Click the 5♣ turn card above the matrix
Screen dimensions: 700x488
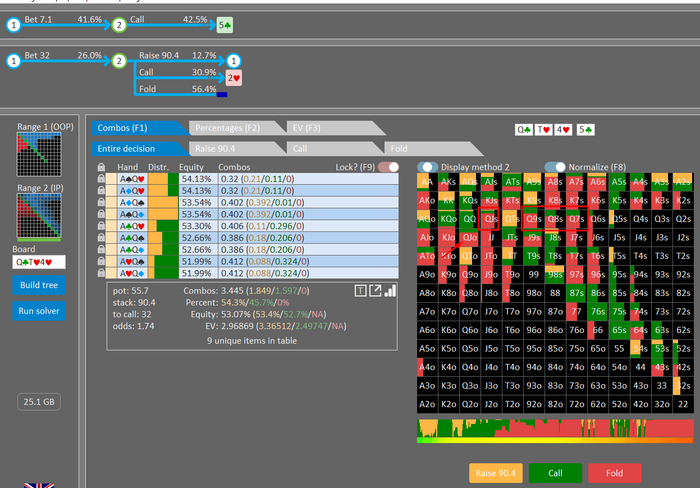585,129
